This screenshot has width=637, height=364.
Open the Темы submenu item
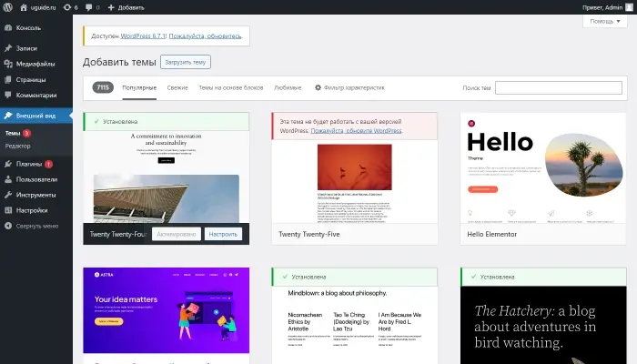coord(13,133)
